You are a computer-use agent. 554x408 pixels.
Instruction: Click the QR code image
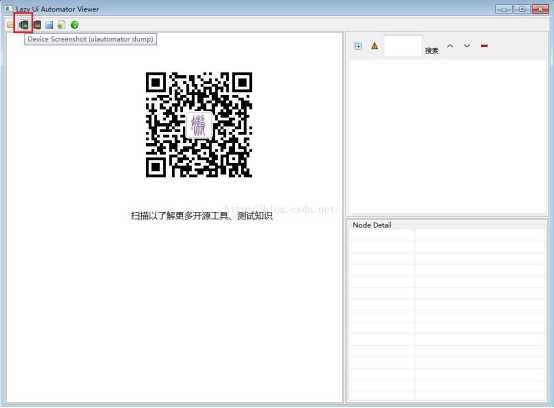click(199, 125)
